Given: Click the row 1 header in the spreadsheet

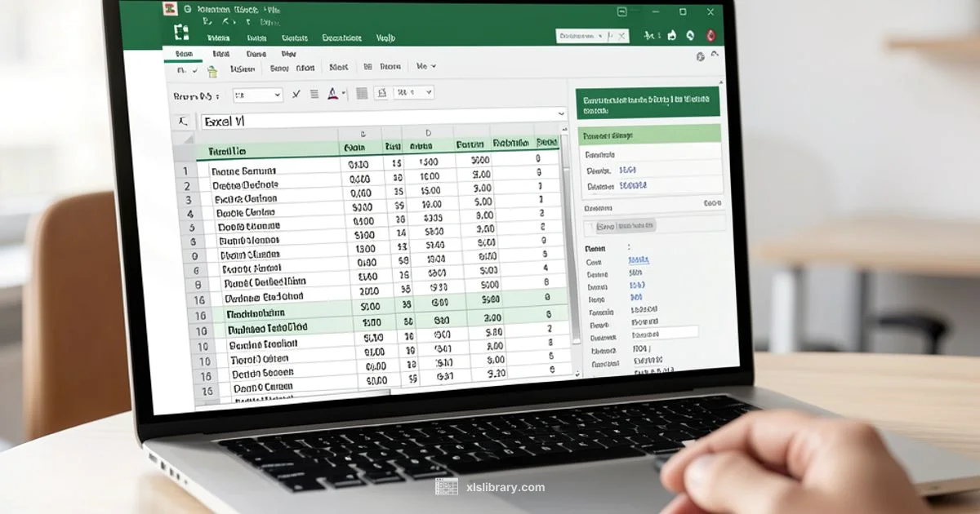Looking at the screenshot, I should (186, 171).
